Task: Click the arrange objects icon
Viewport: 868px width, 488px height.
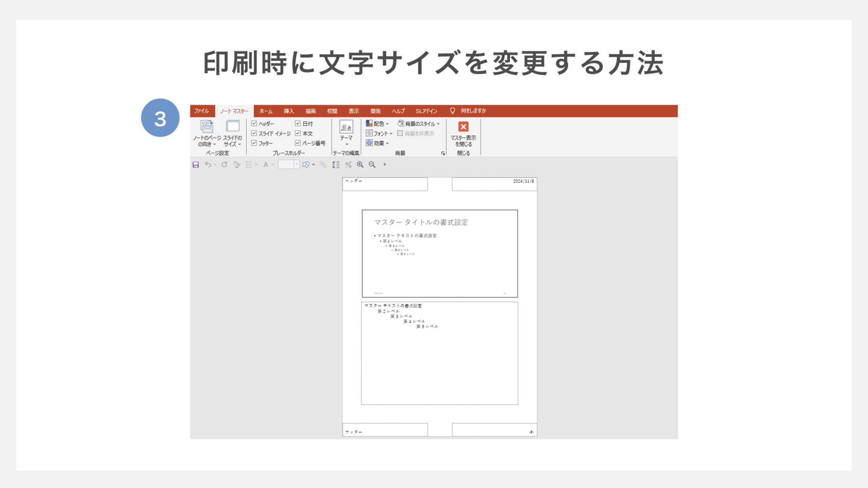Action: tap(323, 164)
